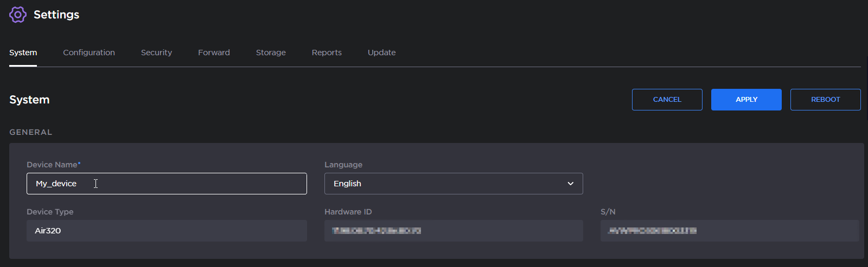This screenshot has height=267, width=868.
Task: Click the Settings page title text
Action: [x=56, y=15]
